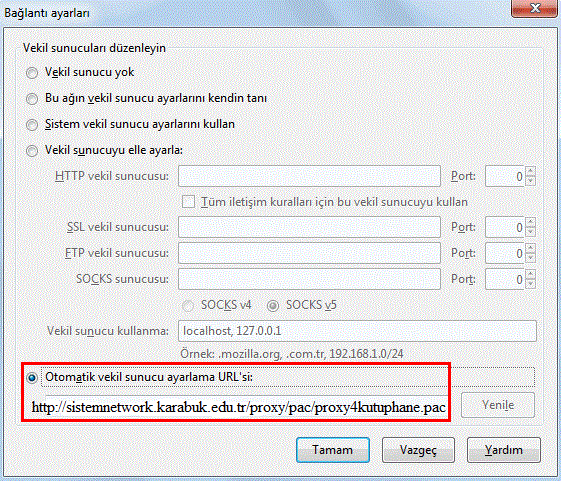The image size is (561, 481).
Task: Click the proxy4kutuphane.pac URL field
Action: click(246, 407)
